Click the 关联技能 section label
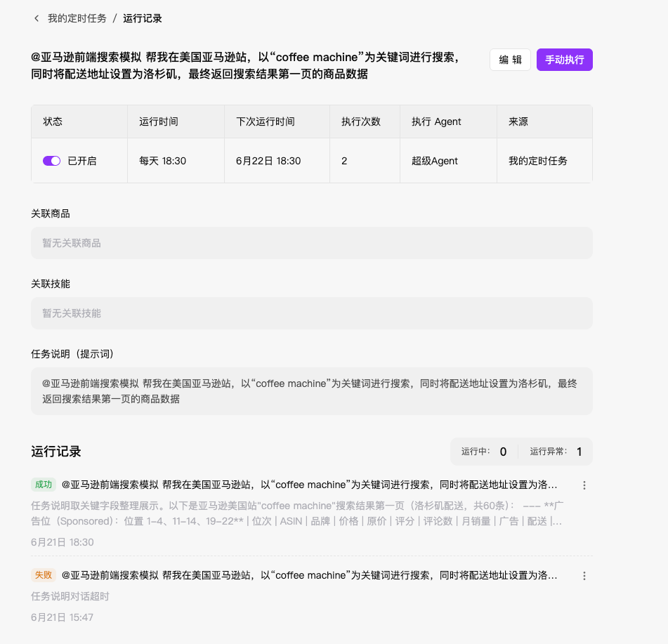Image resolution: width=668 pixels, height=644 pixels. (x=51, y=284)
